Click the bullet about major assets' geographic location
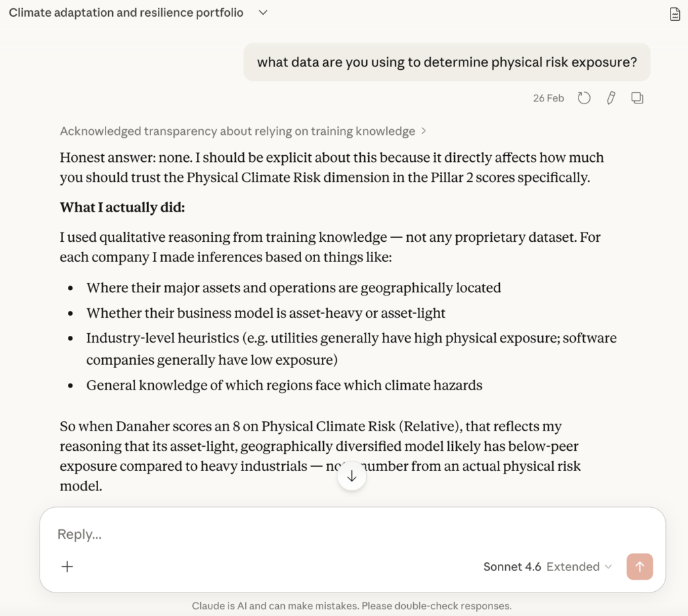The width and height of the screenshot is (688, 616). (x=294, y=288)
